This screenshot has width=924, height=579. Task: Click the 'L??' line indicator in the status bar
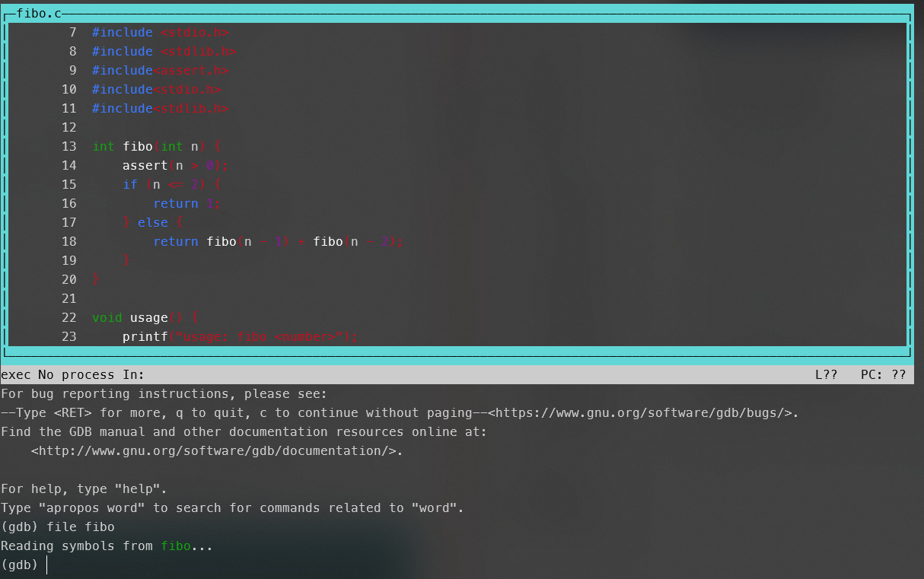(826, 375)
